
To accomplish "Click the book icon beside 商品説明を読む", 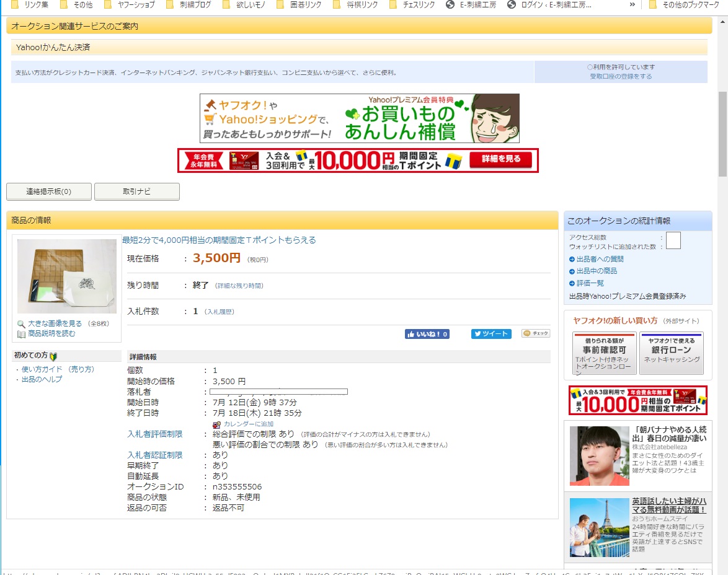I will [x=21, y=334].
